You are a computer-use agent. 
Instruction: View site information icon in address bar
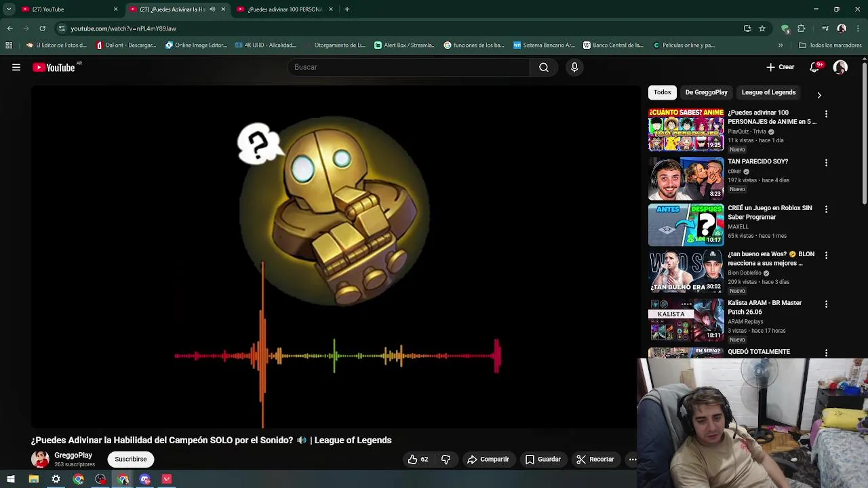click(x=62, y=28)
